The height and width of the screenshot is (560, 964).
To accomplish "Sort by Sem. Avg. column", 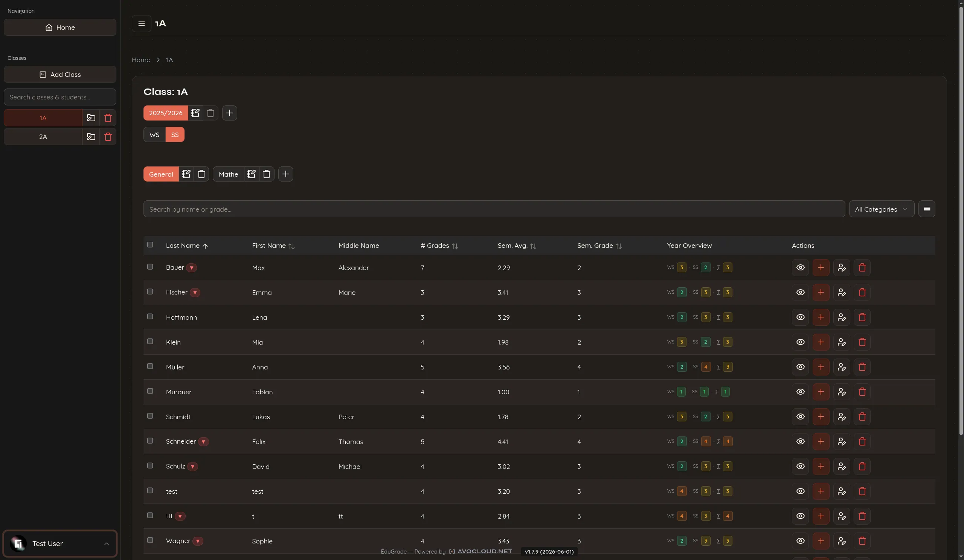I will [517, 246].
